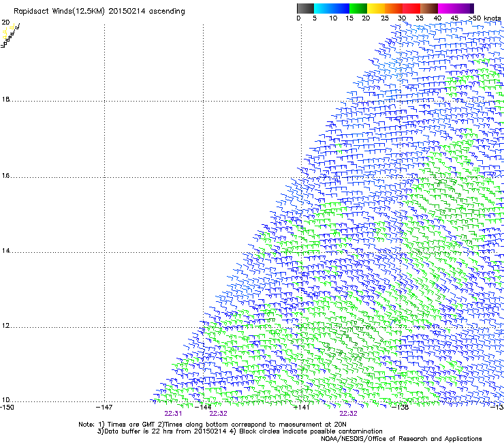Select the brown 35-40 knots color segment
The width and height of the screenshot is (504, 443).
point(429,9)
